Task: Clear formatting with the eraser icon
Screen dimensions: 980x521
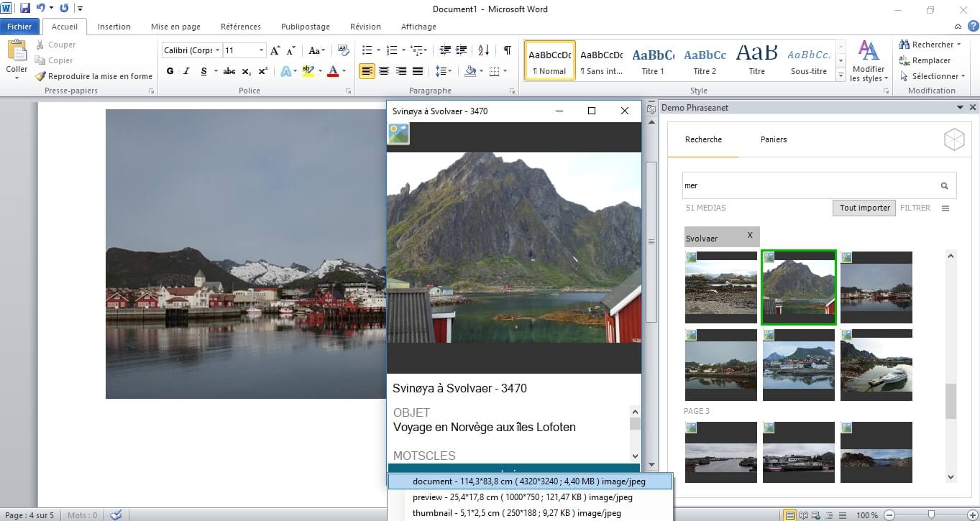Action: (344, 50)
